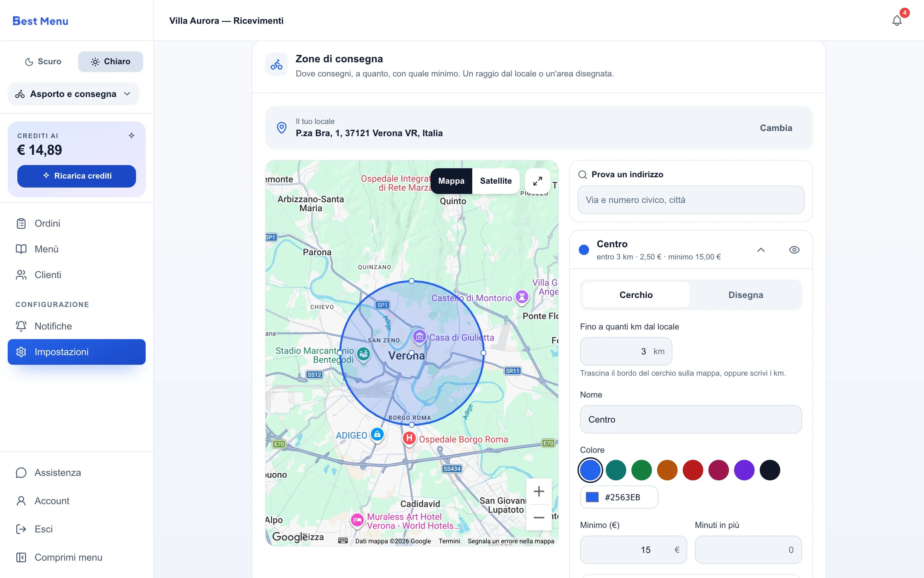
Task: Switch to Chiaro light theme
Action: (111, 62)
